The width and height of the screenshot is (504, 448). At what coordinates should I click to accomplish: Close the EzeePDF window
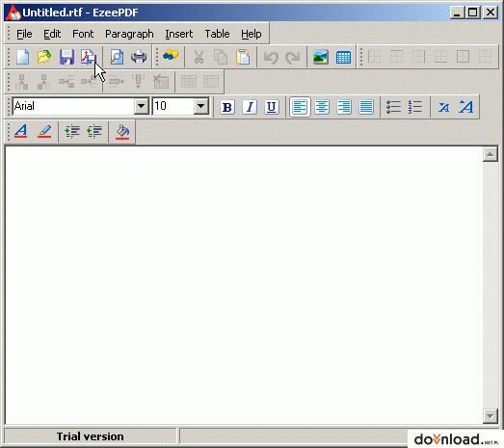coord(491,13)
